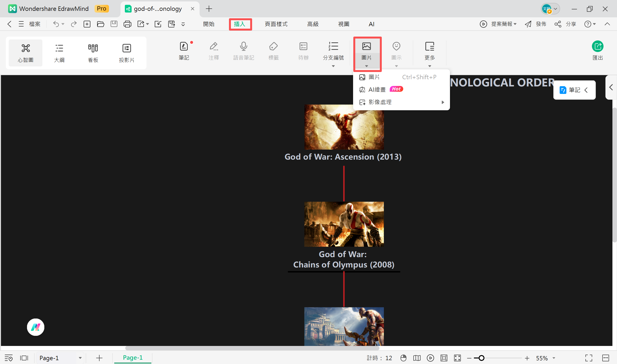Select the 分支編號 branch numbering tool

coord(333,47)
